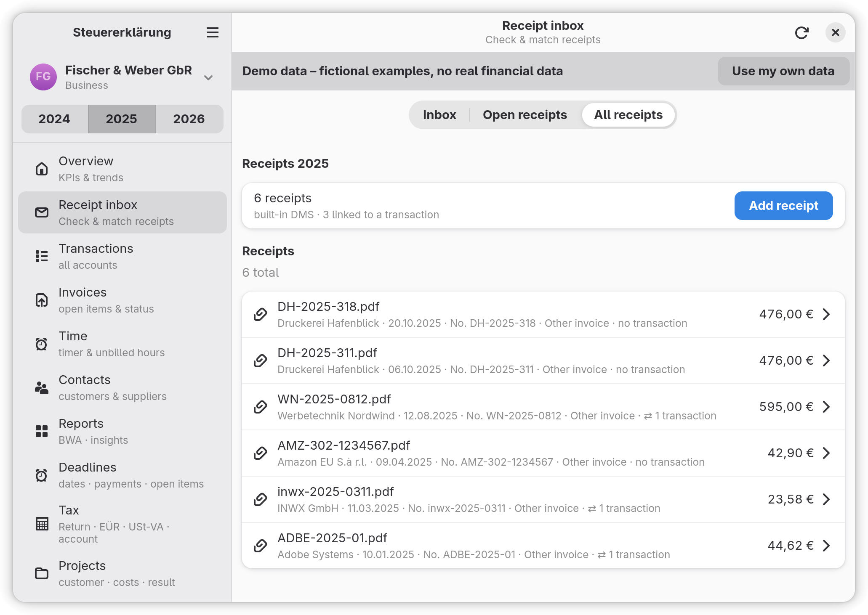
Task: Click '6 receipts' summary text
Action: pyautogui.click(x=283, y=198)
